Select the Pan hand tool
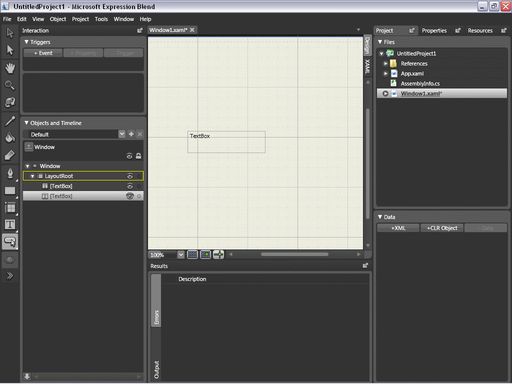This screenshot has height=384, width=512. [x=10, y=68]
